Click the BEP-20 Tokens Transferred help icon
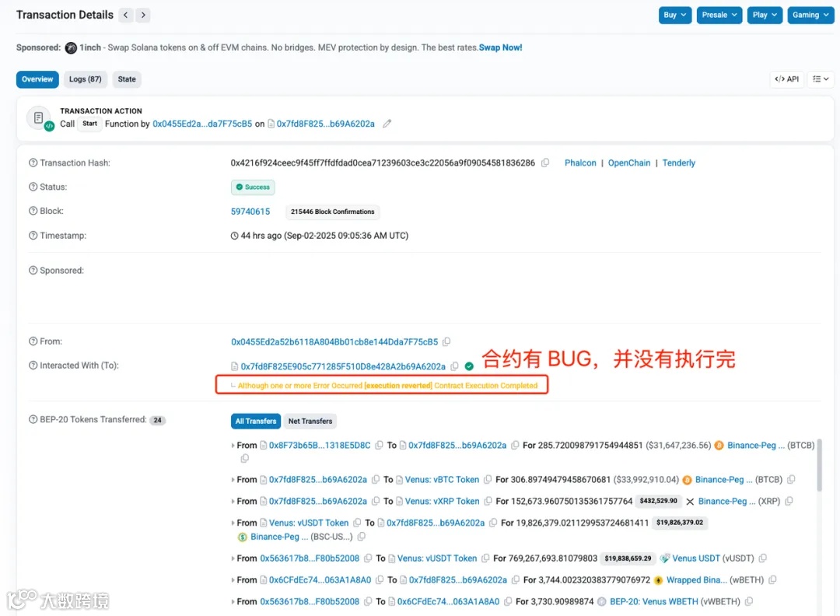The width and height of the screenshot is (840, 616). [33, 419]
